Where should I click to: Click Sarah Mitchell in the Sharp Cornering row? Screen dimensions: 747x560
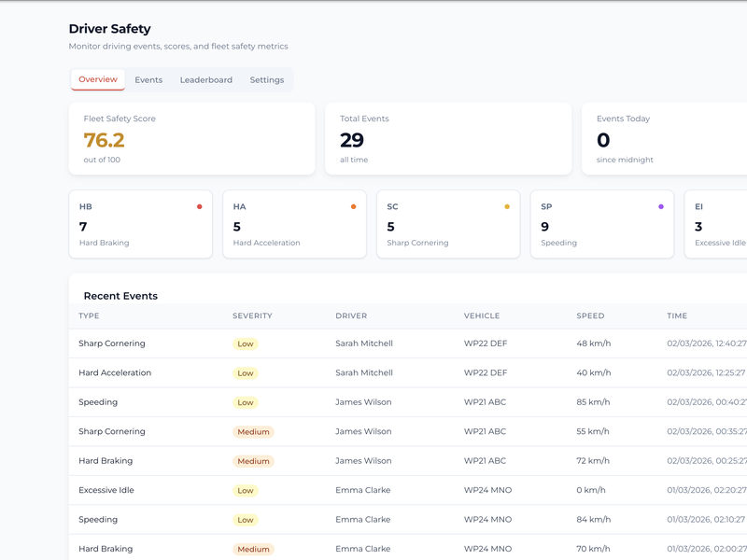point(364,343)
